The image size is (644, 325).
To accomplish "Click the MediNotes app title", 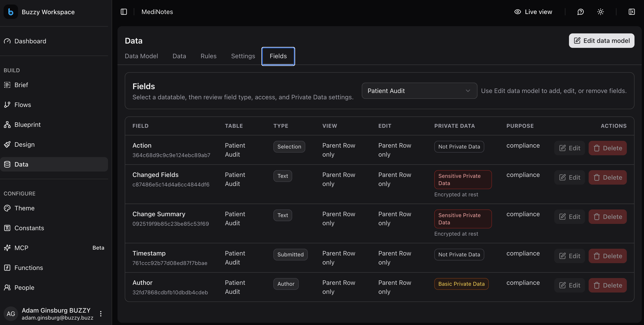I will (157, 12).
